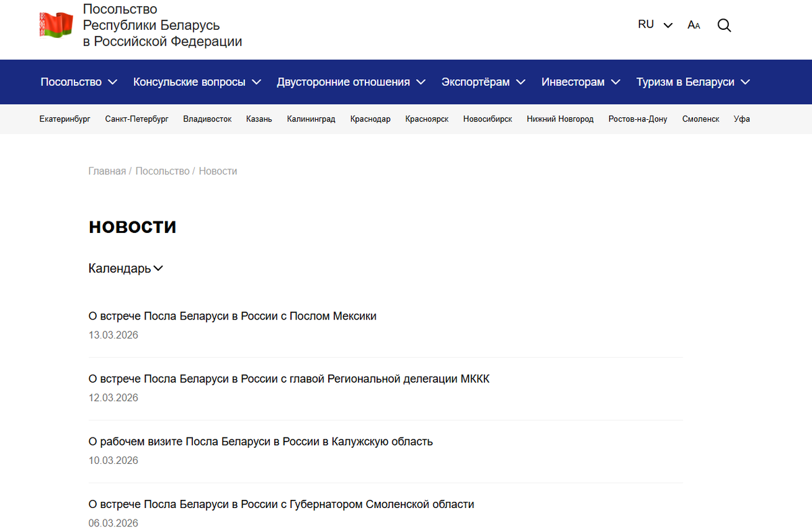Go to Посольство breadcrumb link
Image resolution: width=812 pixels, height=531 pixels.
tap(162, 171)
